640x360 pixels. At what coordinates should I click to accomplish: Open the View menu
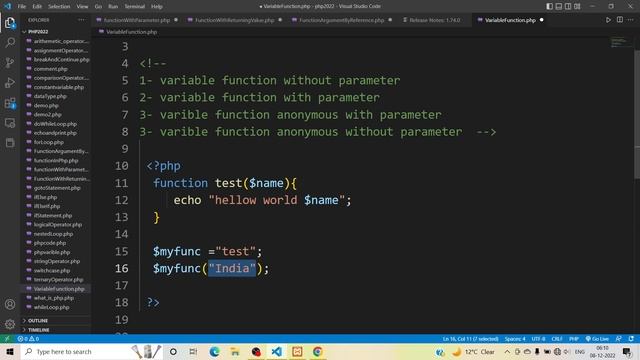pyautogui.click(x=82, y=7)
